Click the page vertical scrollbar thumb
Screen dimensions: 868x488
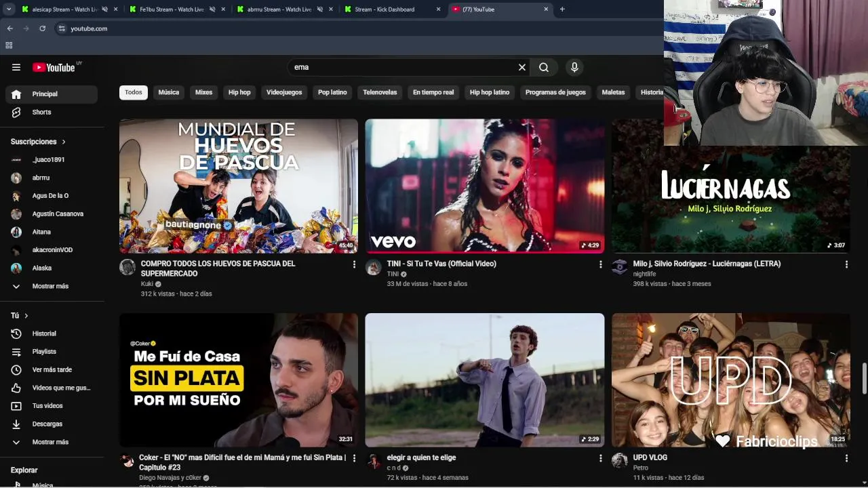[x=864, y=378]
